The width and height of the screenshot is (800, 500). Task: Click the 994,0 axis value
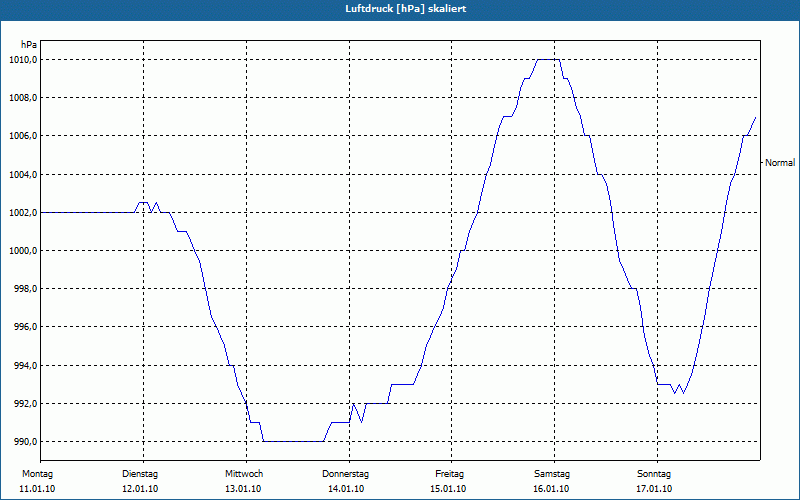tap(26, 365)
